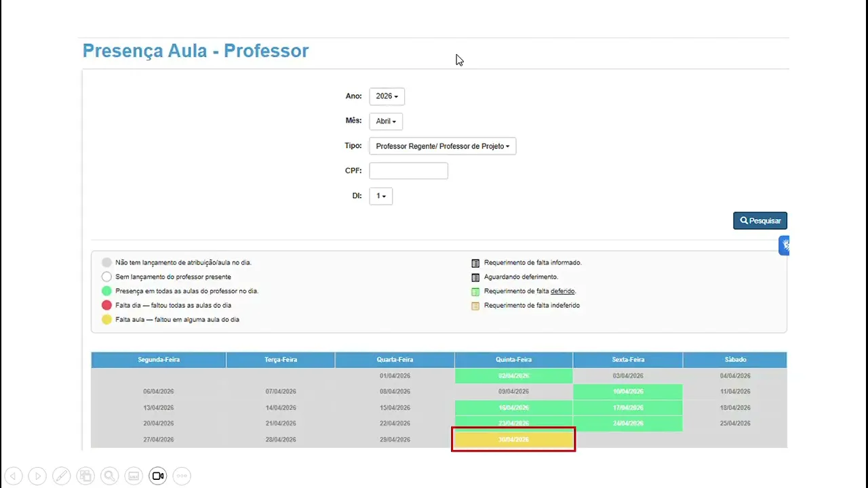The width and height of the screenshot is (868, 488).
Task: Select the green 17/04/2026 calendar cell
Action: coord(628,408)
